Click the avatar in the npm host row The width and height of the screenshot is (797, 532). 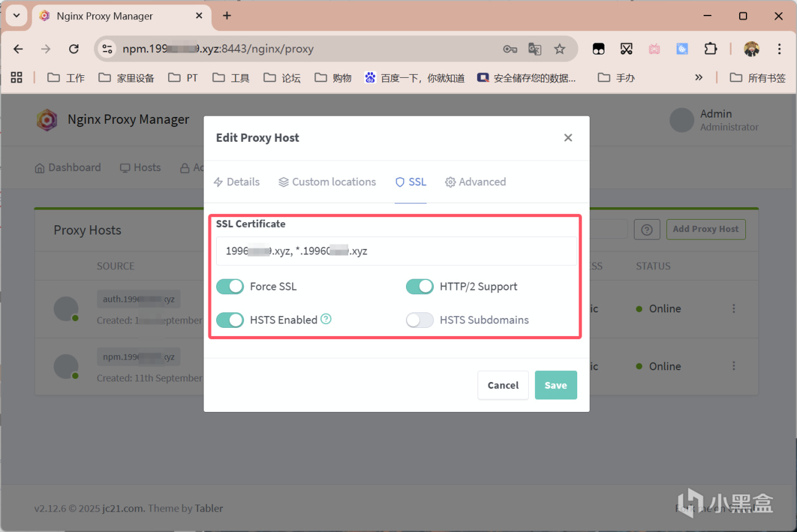pyautogui.click(x=66, y=366)
